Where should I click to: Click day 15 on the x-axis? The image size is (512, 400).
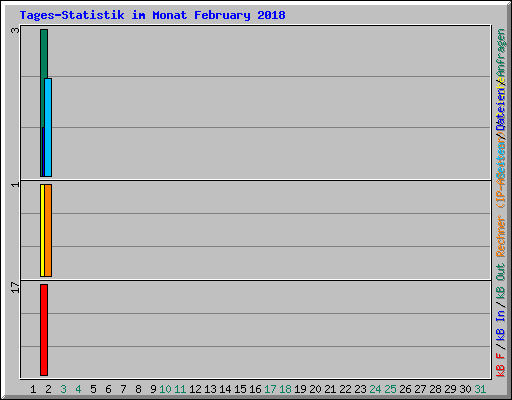240,389
